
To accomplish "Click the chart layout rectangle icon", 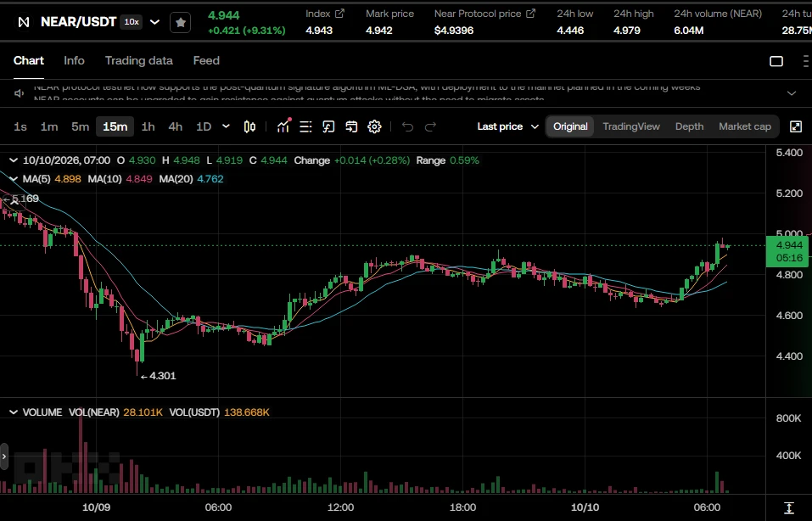I will [776, 61].
